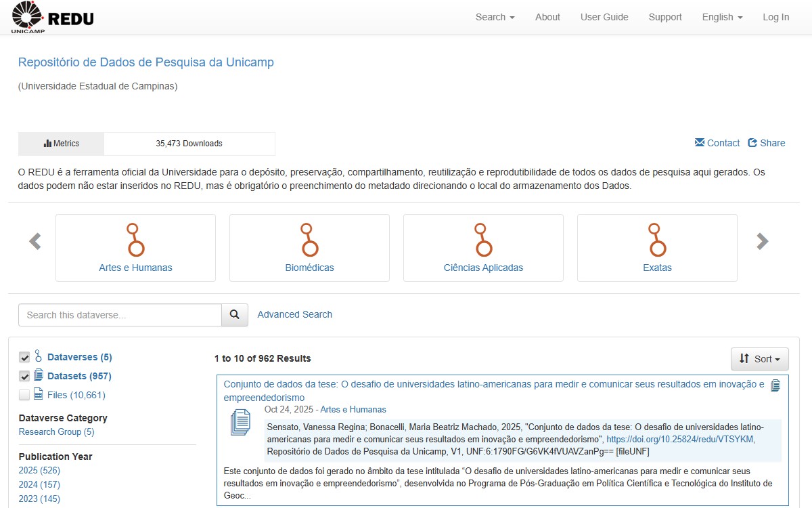Open Advanced Search

(x=294, y=314)
